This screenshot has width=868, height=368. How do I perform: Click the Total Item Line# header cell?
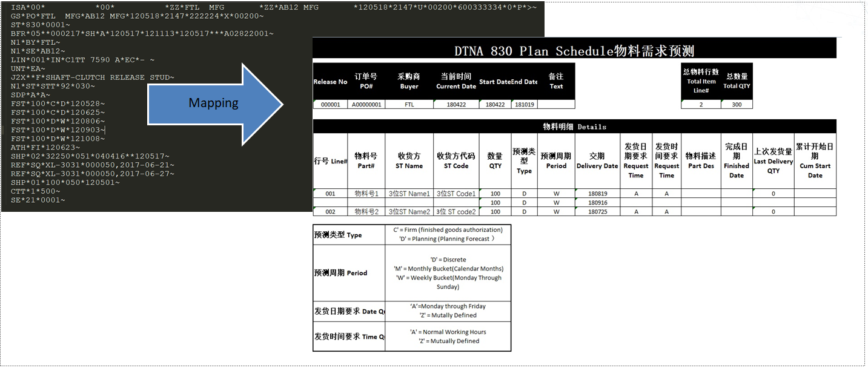point(701,81)
